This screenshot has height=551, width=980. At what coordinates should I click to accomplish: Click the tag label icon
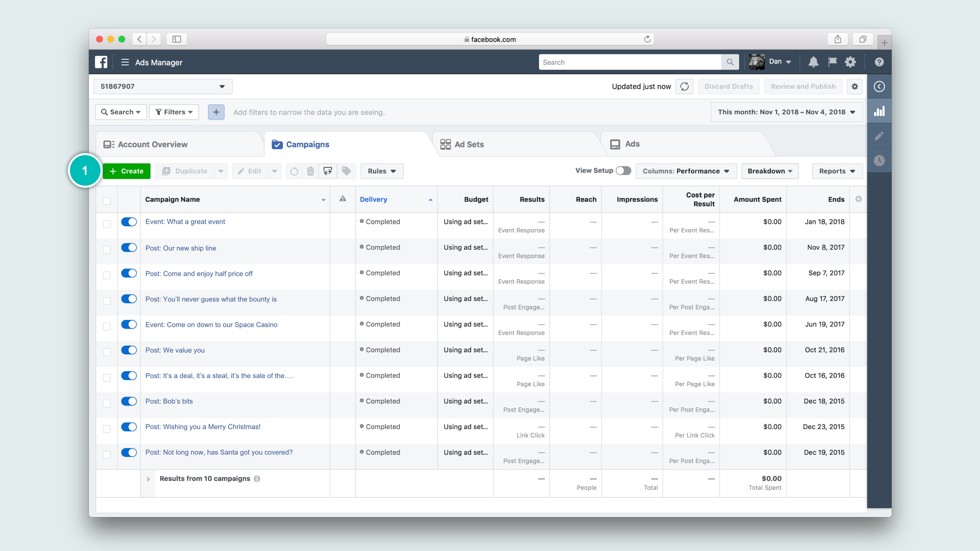click(x=346, y=171)
